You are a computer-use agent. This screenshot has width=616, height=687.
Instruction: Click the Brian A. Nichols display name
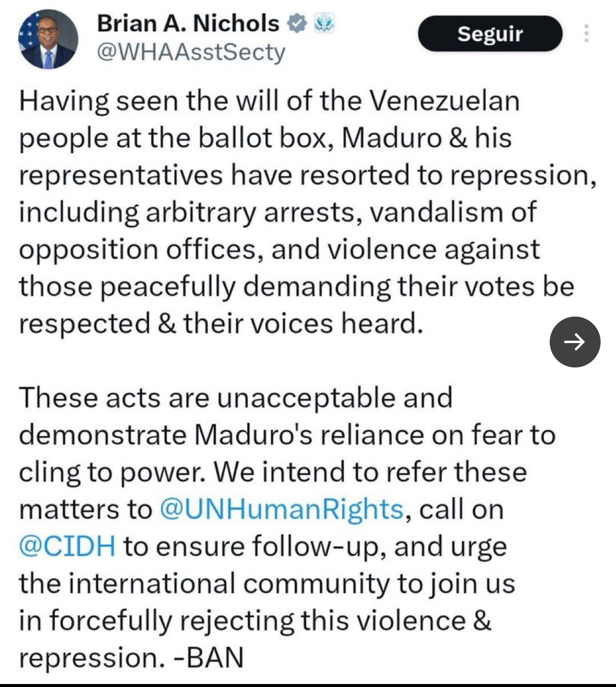click(x=188, y=24)
